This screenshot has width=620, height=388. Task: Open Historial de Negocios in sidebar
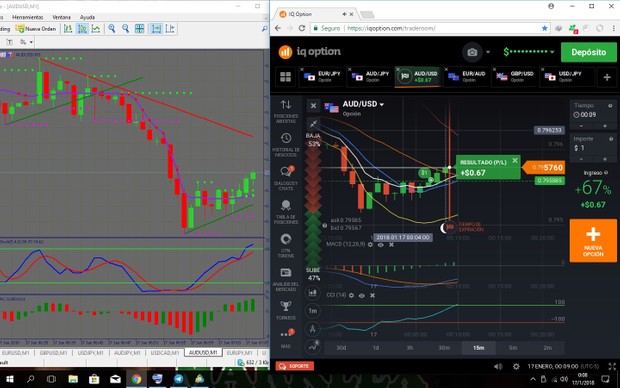(286, 145)
